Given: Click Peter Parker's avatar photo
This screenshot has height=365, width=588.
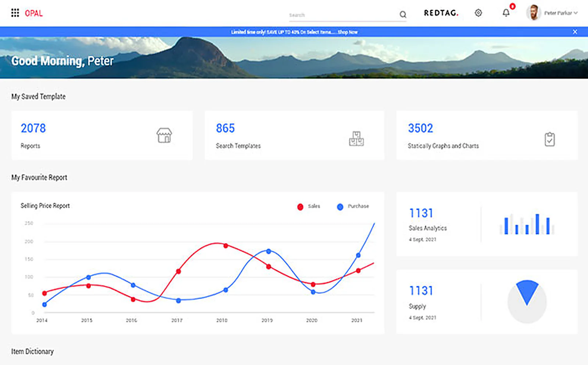Looking at the screenshot, I should coord(533,13).
